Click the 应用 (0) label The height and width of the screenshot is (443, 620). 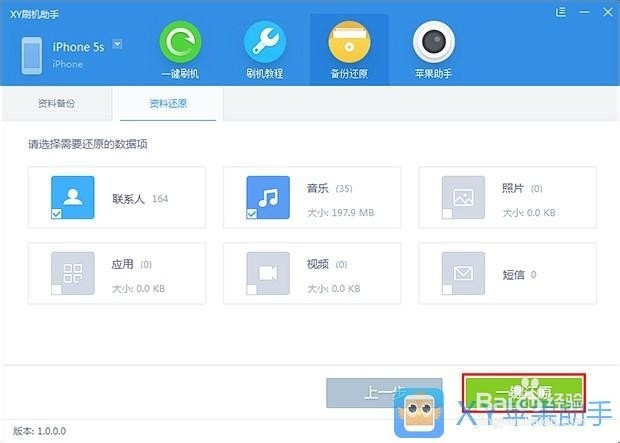(x=132, y=264)
